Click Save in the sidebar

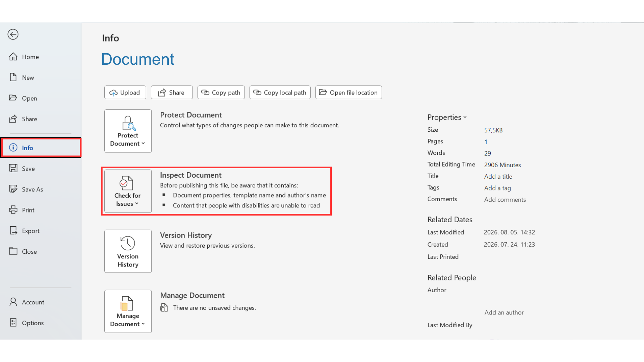click(x=41, y=169)
